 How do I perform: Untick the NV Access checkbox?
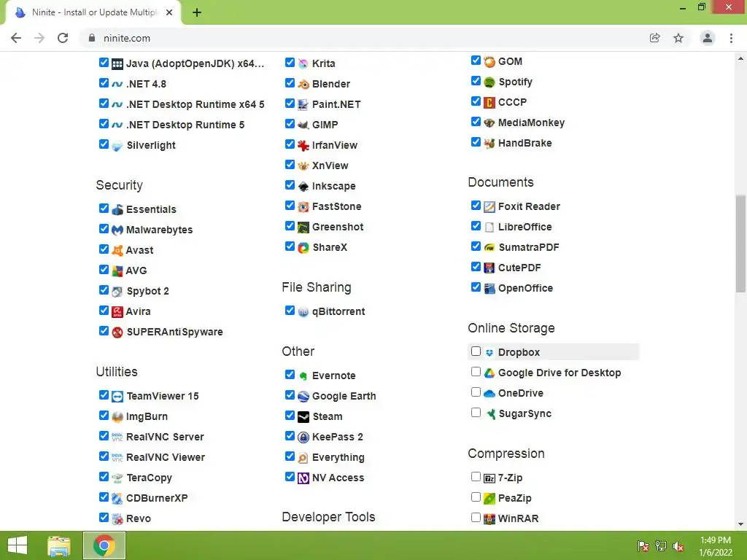tap(290, 477)
